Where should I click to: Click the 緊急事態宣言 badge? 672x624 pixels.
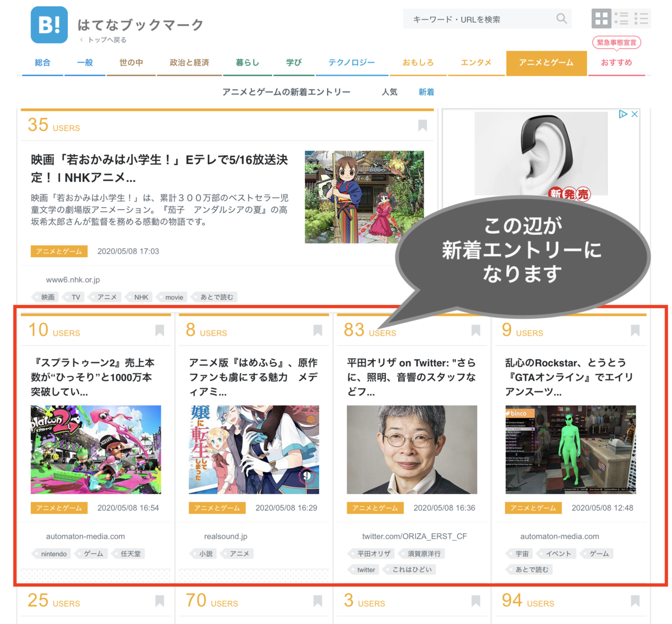617,43
